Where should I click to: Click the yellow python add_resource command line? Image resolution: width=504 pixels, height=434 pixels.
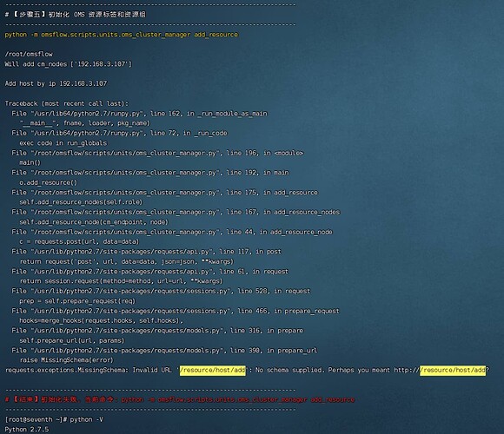[x=121, y=35]
